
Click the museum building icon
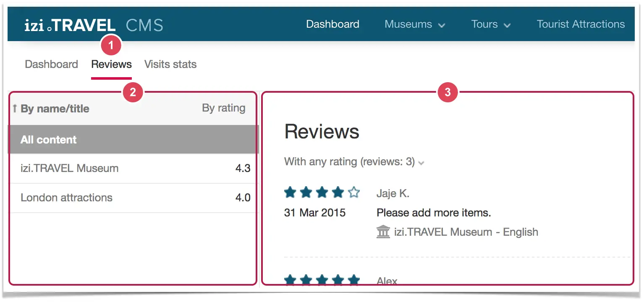click(x=383, y=232)
